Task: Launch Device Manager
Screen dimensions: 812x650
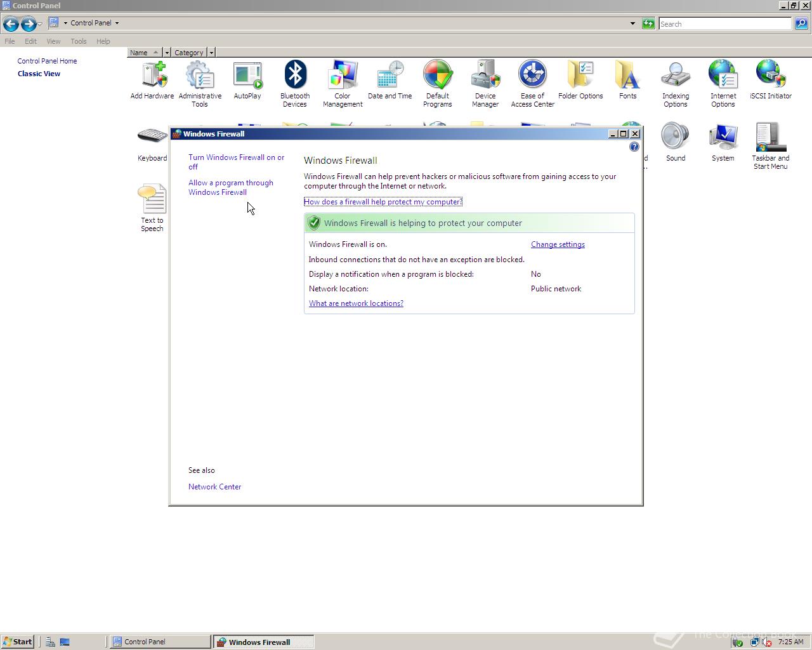Action: click(x=485, y=84)
